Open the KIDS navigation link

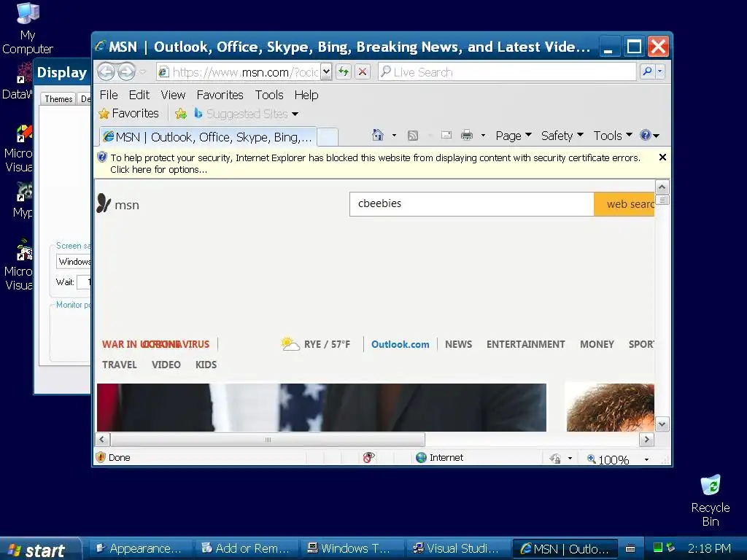pyautogui.click(x=206, y=365)
